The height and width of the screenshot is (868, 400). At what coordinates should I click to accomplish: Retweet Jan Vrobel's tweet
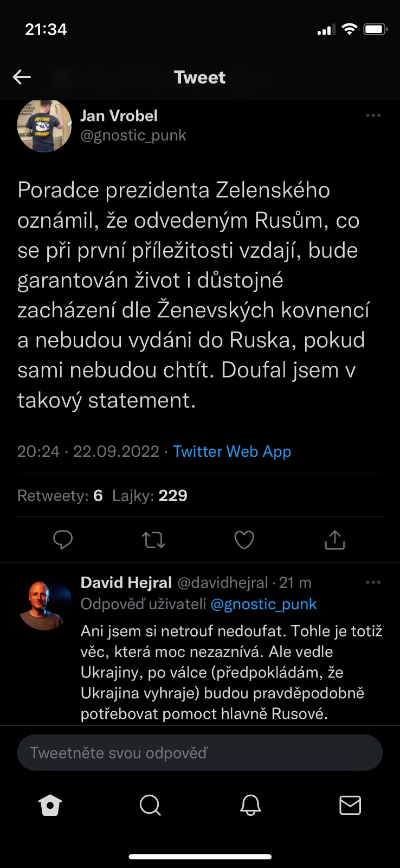pyautogui.click(x=153, y=540)
